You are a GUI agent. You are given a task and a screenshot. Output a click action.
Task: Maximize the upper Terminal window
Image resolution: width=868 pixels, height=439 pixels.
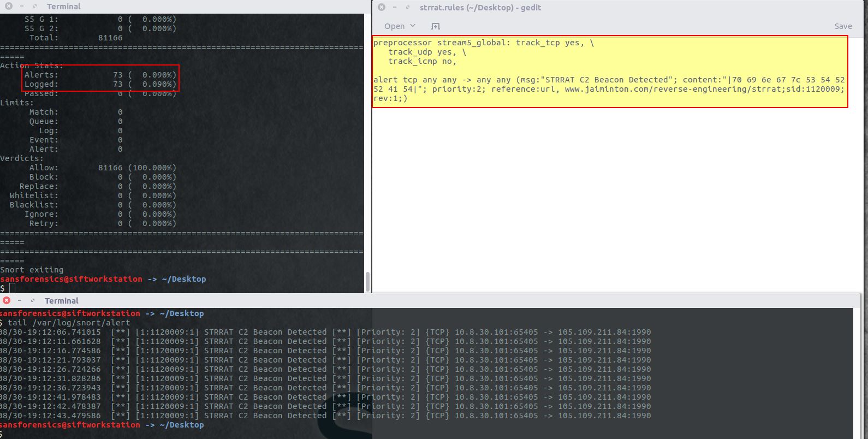pyautogui.click(x=35, y=6)
